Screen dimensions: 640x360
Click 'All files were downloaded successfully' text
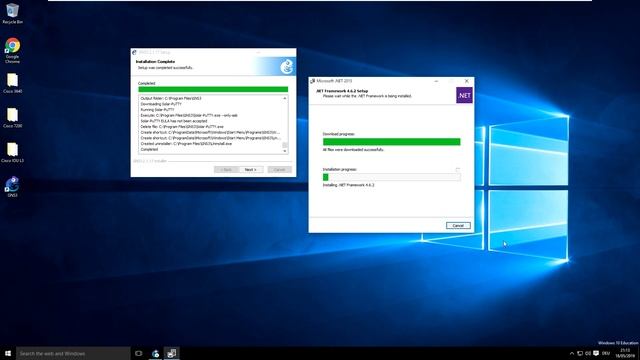point(353,150)
